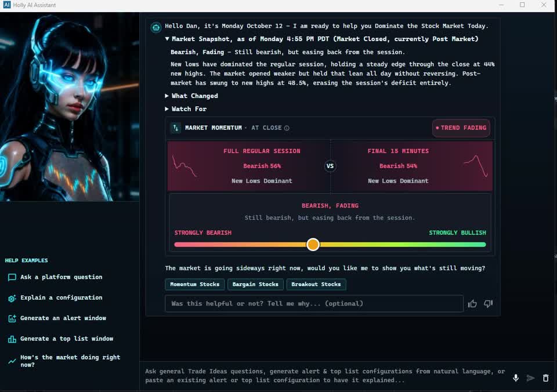557x392 pixels.
Task: Click the Bargain Stocks button
Action: [x=255, y=284]
